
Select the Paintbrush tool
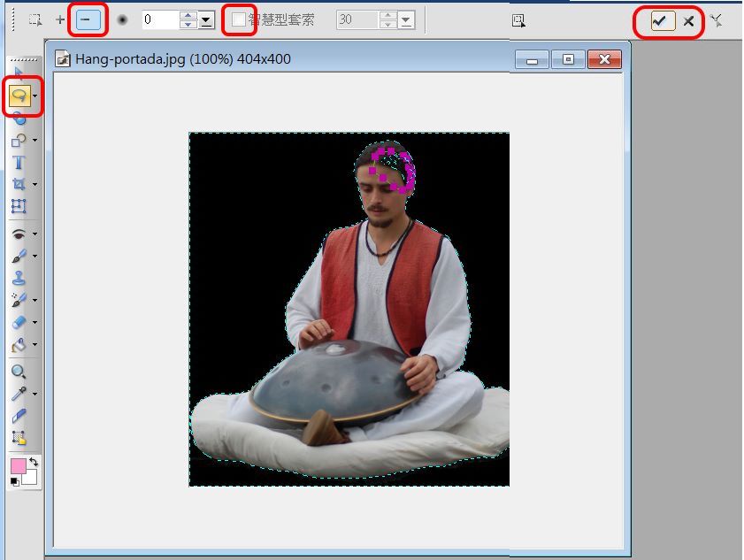19,257
